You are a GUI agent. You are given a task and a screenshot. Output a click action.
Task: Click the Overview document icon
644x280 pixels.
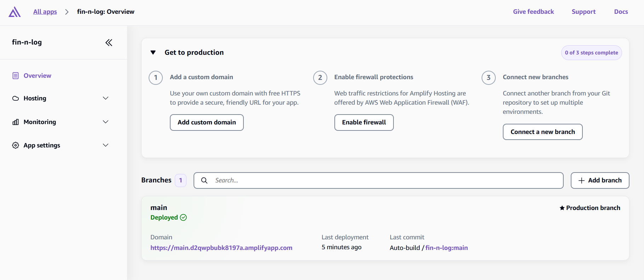coord(16,76)
